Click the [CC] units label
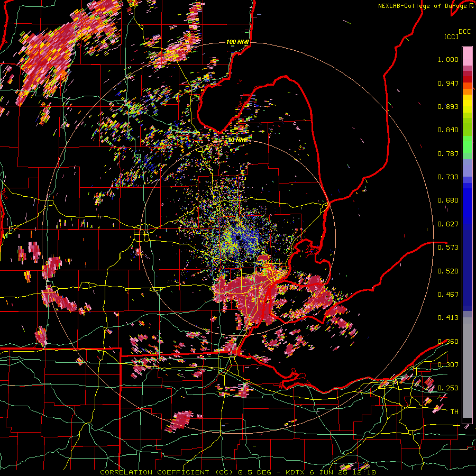The width and height of the screenshot is (476, 476). coord(451,36)
